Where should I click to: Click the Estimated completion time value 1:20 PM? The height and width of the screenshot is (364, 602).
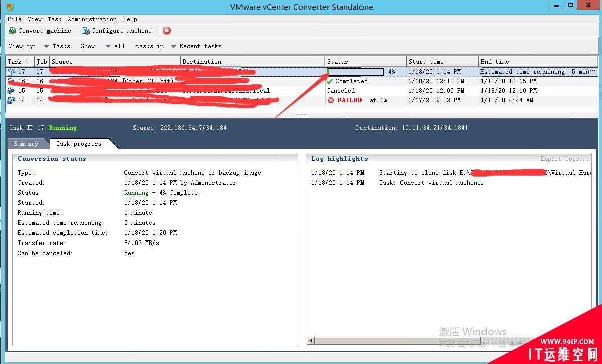click(151, 233)
